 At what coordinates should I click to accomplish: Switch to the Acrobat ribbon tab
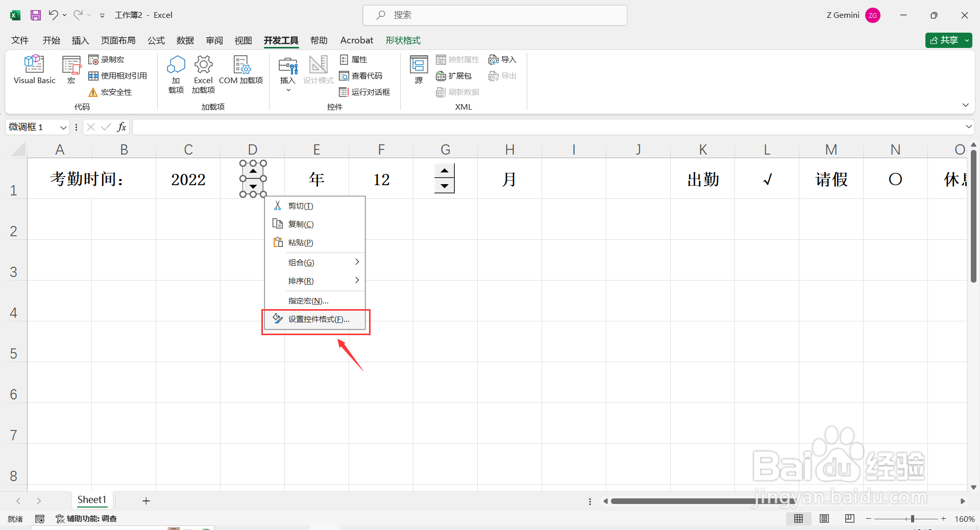(356, 40)
